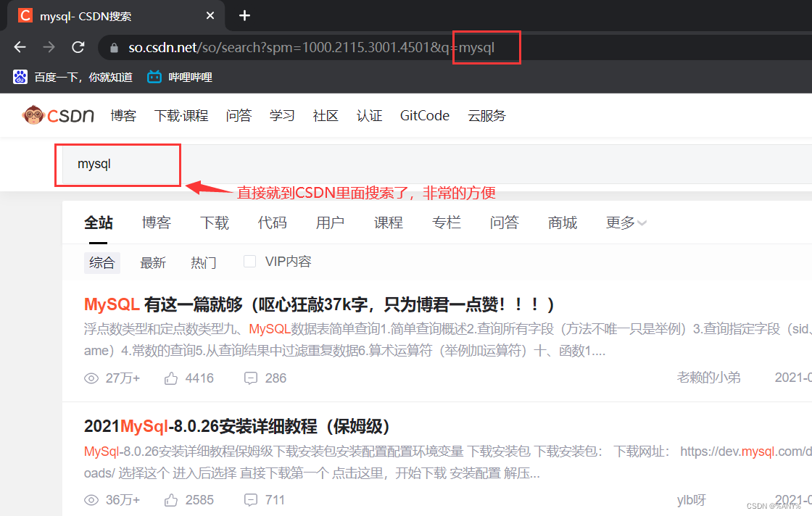The width and height of the screenshot is (812, 516).
Task: Open author ylb呀 profile
Action: [x=692, y=500]
